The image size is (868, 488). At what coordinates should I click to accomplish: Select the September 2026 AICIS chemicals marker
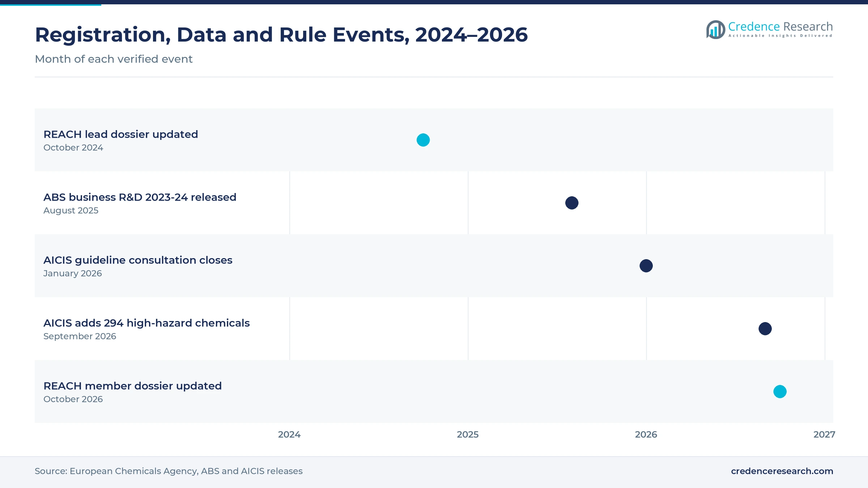[765, 329]
